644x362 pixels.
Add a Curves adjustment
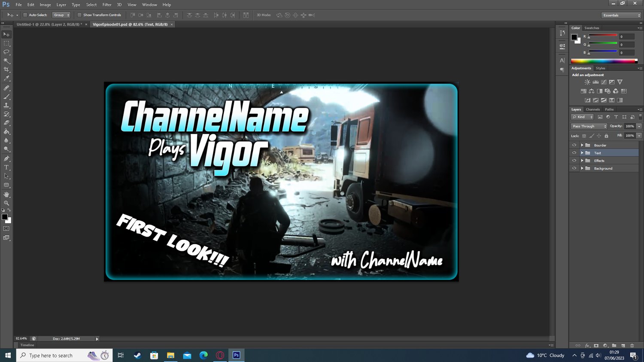pyautogui.click(x=604, y=82)
